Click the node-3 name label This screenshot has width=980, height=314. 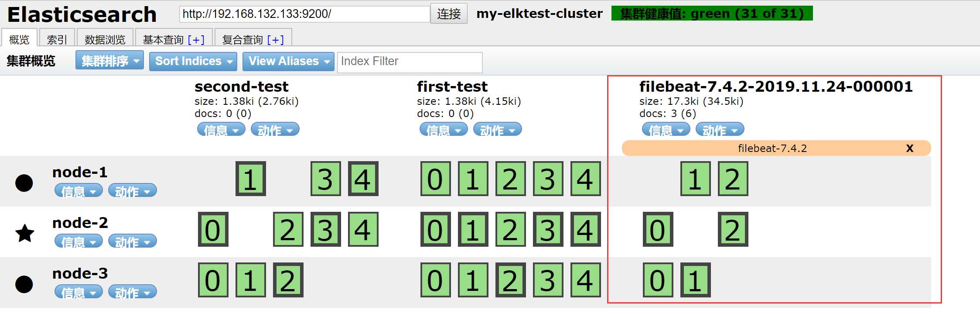80,273
